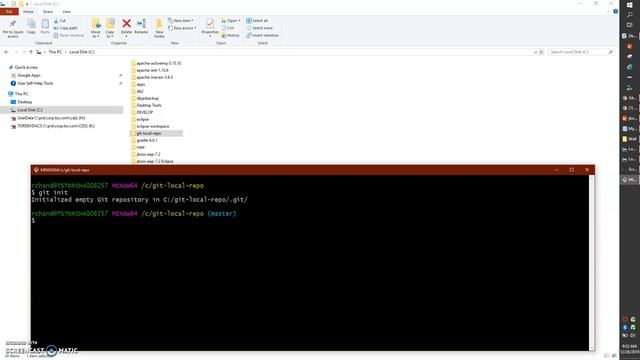Screen dimensions: 640x360
Task: Click Local Disk (C:) in breadcrumb
Action: [x=82, y=52]
